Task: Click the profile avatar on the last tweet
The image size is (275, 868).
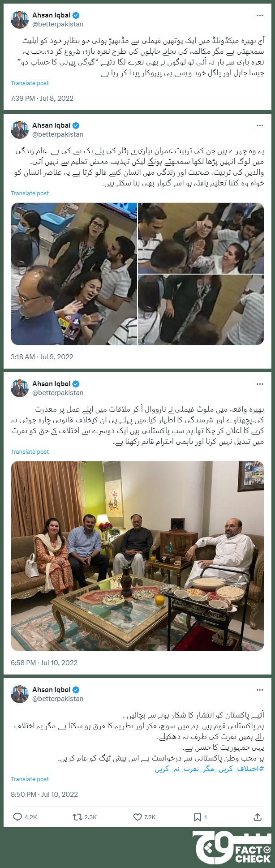Action: [20, 694]
